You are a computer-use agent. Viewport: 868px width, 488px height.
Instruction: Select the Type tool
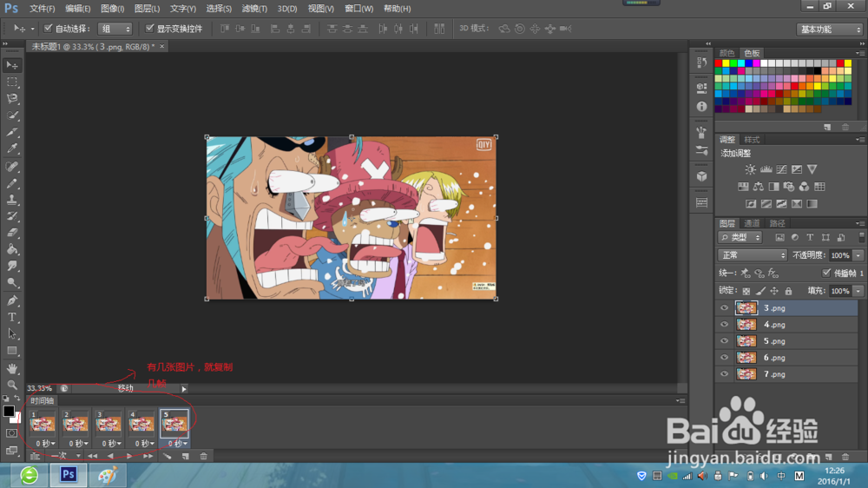coord(12,318)
